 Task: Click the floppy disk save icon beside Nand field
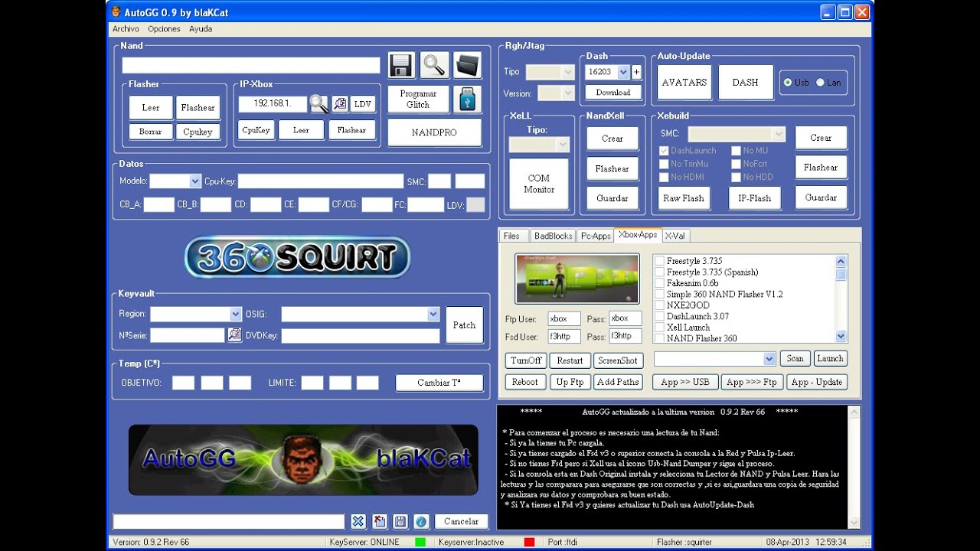point(401,65)
